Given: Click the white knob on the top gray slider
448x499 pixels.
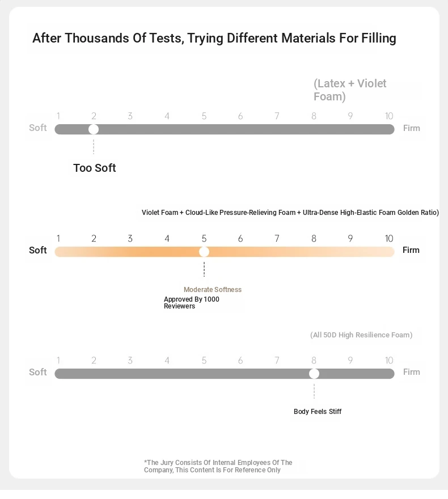Looking at the screenshot, I should (94, 129).
